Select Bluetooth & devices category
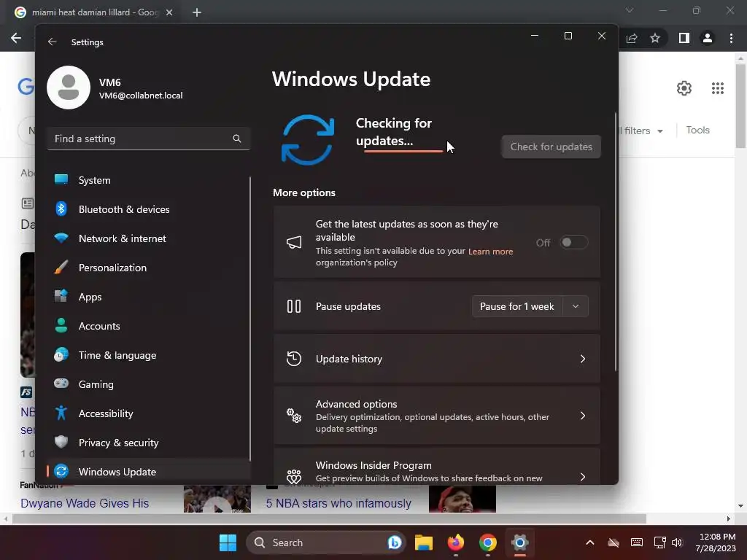This screenshot has height=560, width=747. [x=149, y=209]
